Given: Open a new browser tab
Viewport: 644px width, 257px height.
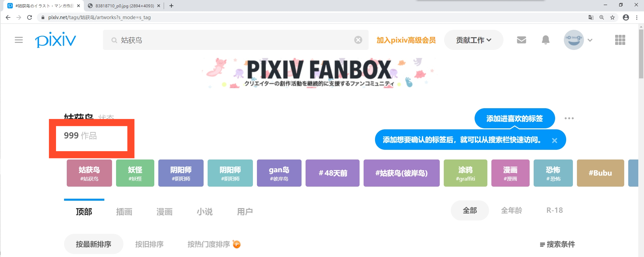Looking at the screenshot, I should click(x=171, y=6).
